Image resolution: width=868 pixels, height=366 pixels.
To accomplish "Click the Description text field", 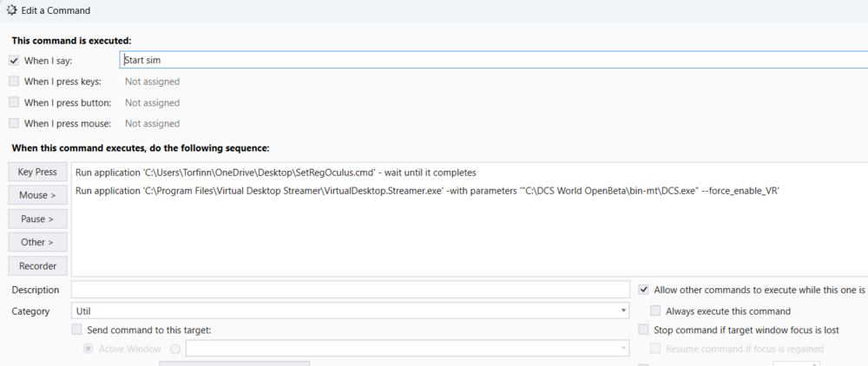I will pos(351,290).
